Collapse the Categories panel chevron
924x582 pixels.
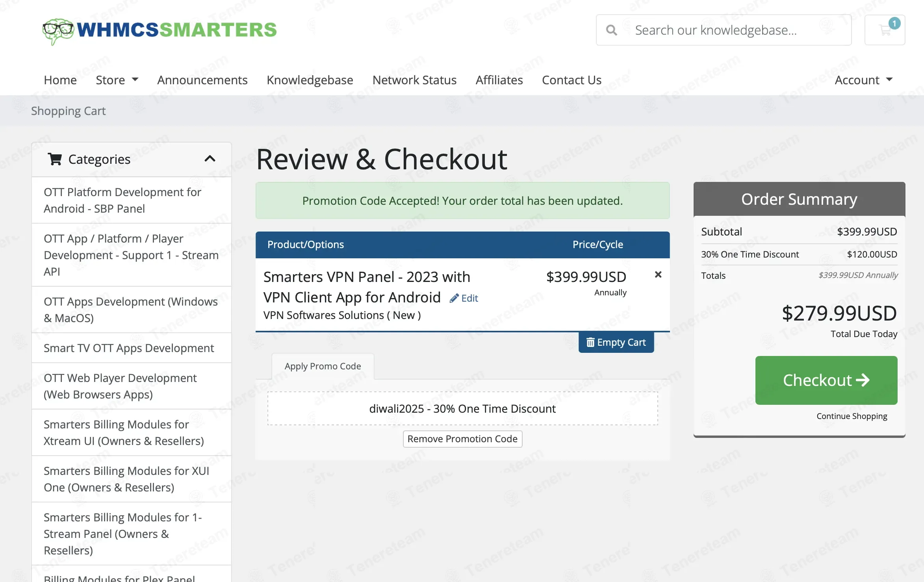pos(210,159)
